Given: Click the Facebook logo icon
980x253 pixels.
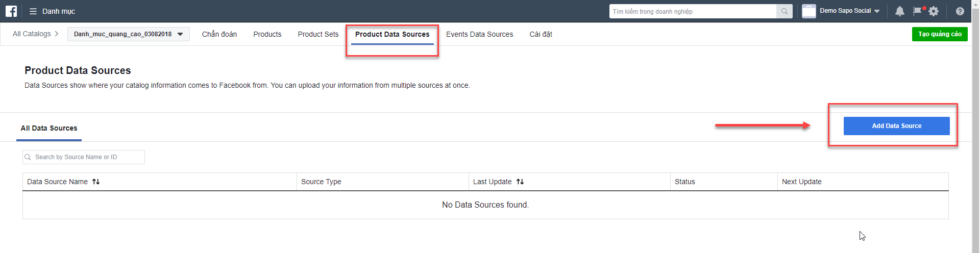Looking at the screenshot, I should point(11,11).
